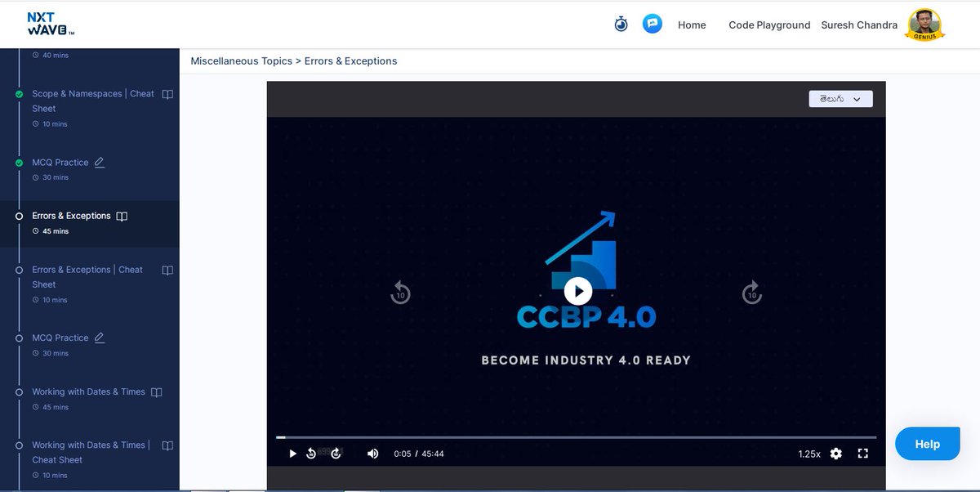The image size is (980, 492).
Task: Enter fullscreen mode in video player
Action: point(863,454)
